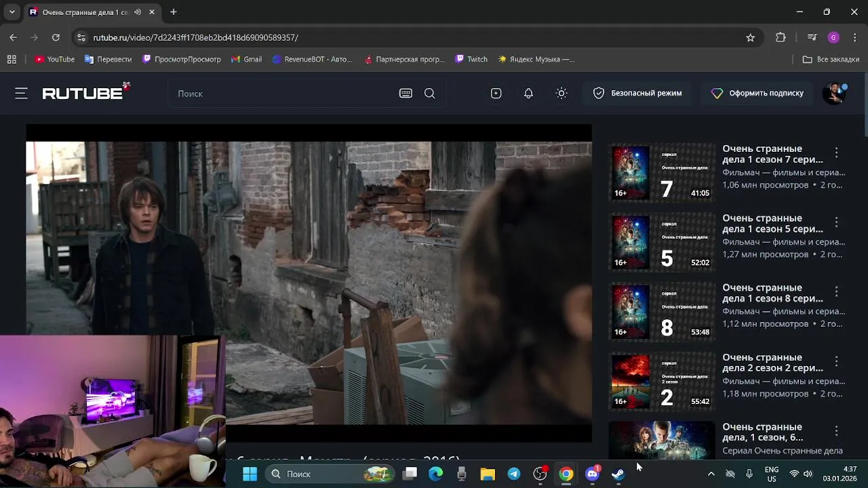Open episode 5 thumbnail 52:02
Viewport: 868px width, 488px height.
[662, 243]
